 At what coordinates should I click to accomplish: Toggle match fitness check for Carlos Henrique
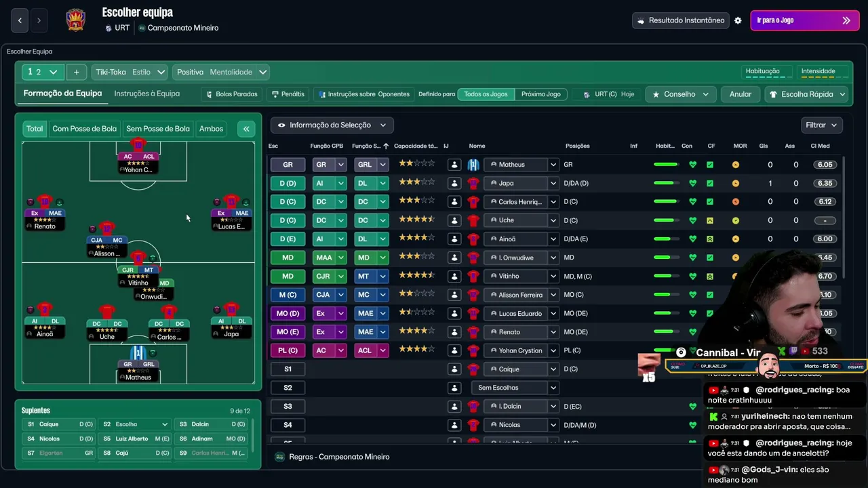coord(710,202)
